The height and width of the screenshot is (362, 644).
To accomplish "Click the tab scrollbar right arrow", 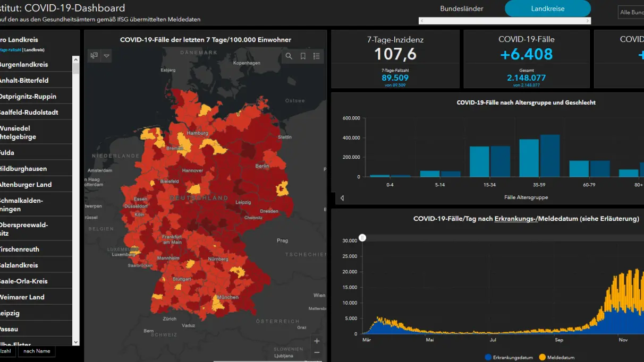I will (x=588, y=21).
